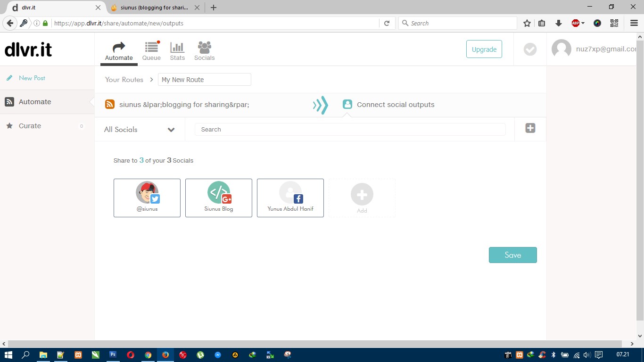Show the bookmarks list
Screen dimensions: 644x362
point(542,23)
